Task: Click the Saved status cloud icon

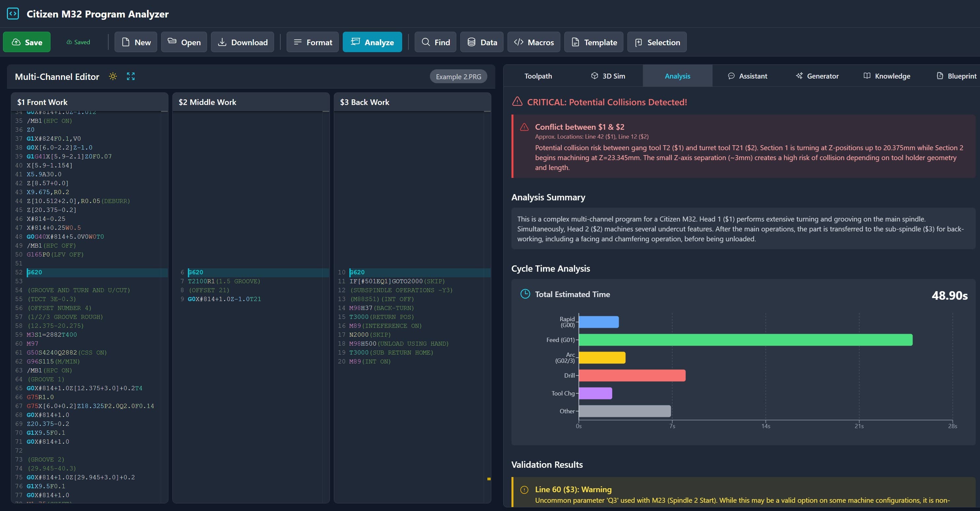Action: pos(69,42)
